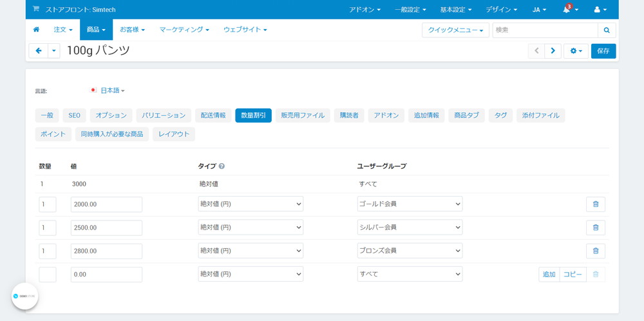Click the search magnifier button
The image size is (644, 321).
pyautogui.click(x=607, y=30)
